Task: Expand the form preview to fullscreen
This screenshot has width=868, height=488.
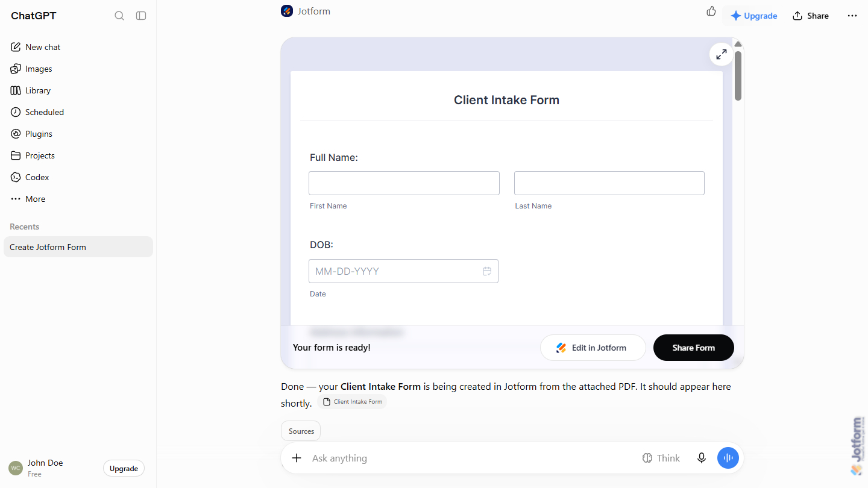Action: coord(721,54)
